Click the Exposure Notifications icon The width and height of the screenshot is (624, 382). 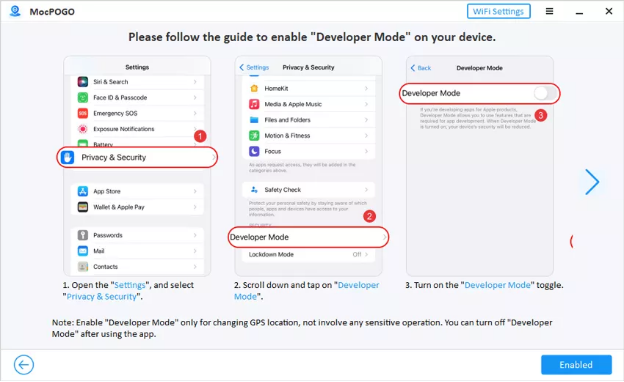pos(82,129)
